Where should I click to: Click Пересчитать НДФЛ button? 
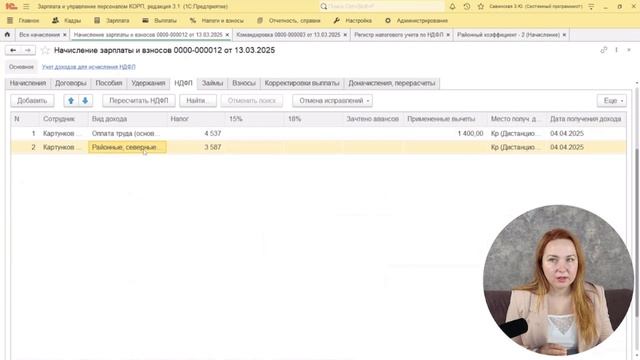(x=139, y=100)
